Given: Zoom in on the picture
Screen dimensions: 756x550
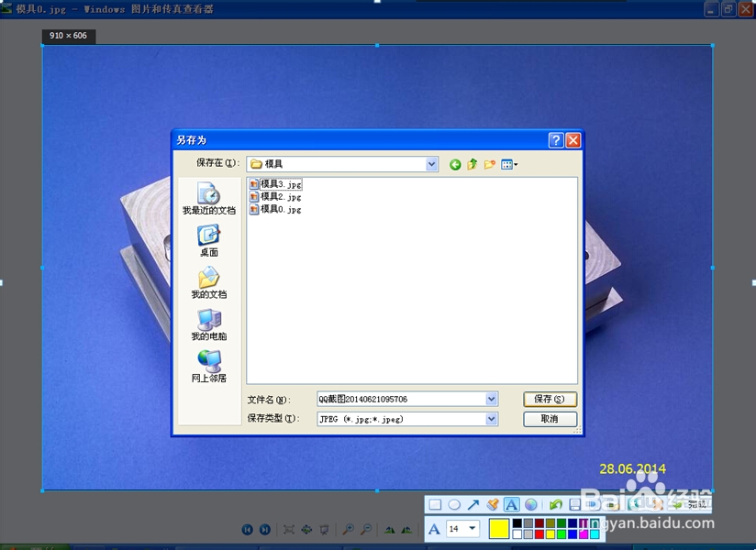Looking at the screenshot, I should tap(348, 529).
